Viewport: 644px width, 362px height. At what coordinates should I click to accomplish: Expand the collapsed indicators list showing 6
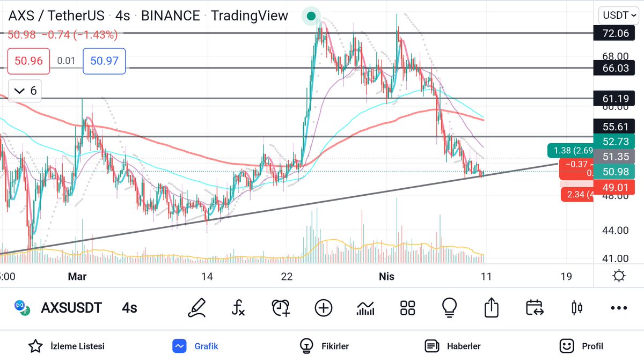25,91
